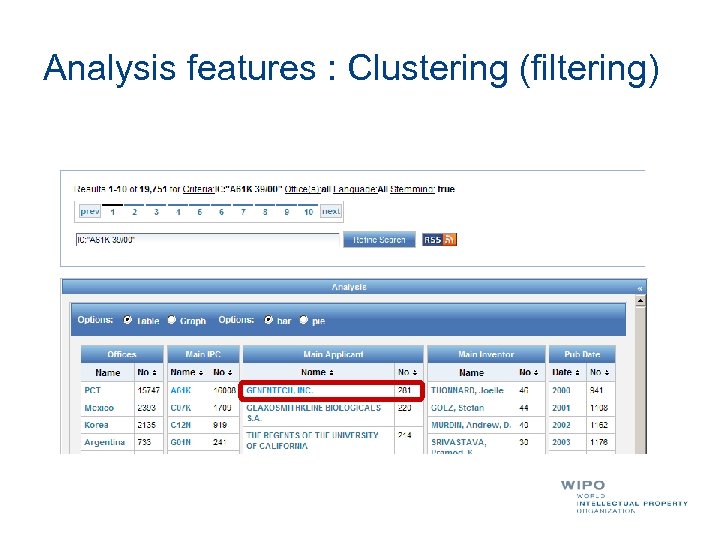Viewport: 720px width, 540px height.
Task: Collapse the Analysis panel with double-chevron
Action: [x=640, y=288]
